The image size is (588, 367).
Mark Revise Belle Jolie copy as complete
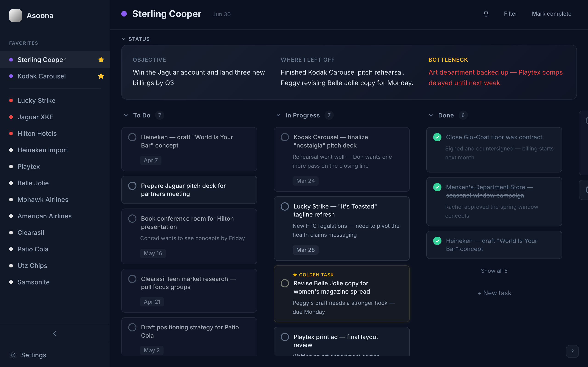click(285, 283)
